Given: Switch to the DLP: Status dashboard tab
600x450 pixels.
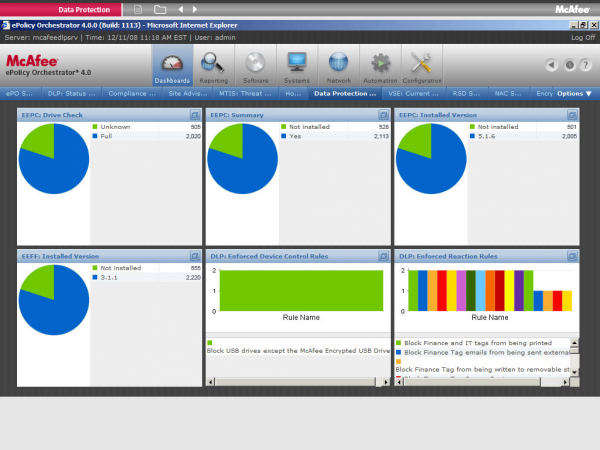Looking at the screenshot, I should tap(71, 93).
